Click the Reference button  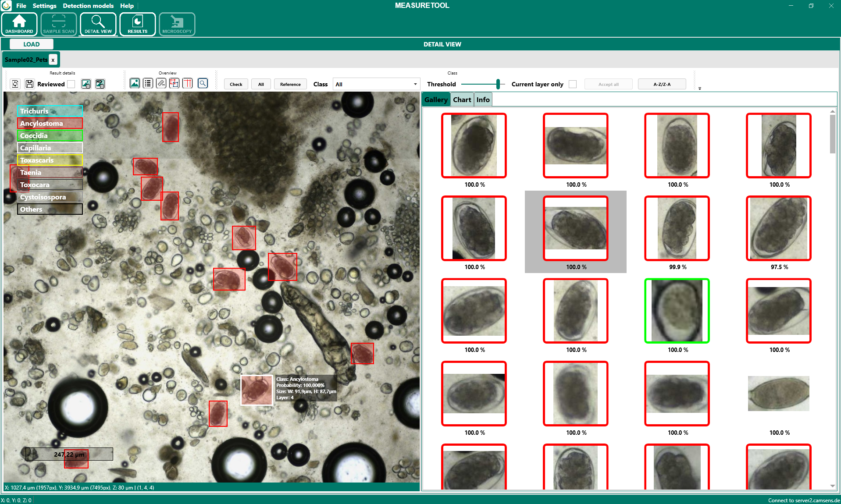pos(290,84)
